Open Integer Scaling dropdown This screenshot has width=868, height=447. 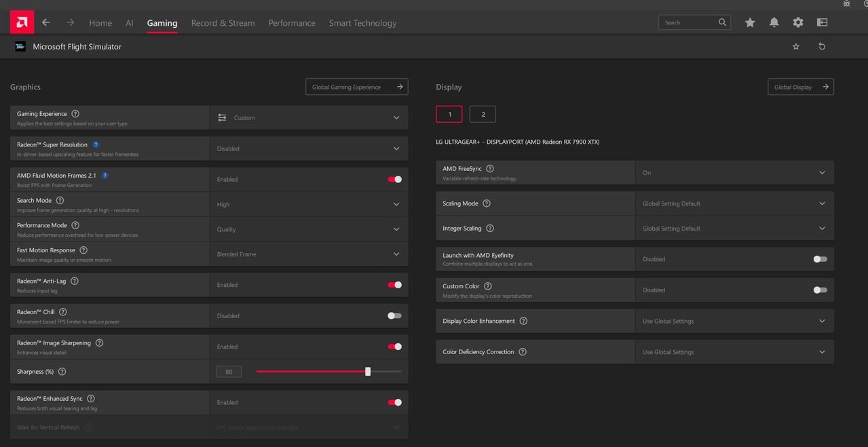click(x=734, y=229)
